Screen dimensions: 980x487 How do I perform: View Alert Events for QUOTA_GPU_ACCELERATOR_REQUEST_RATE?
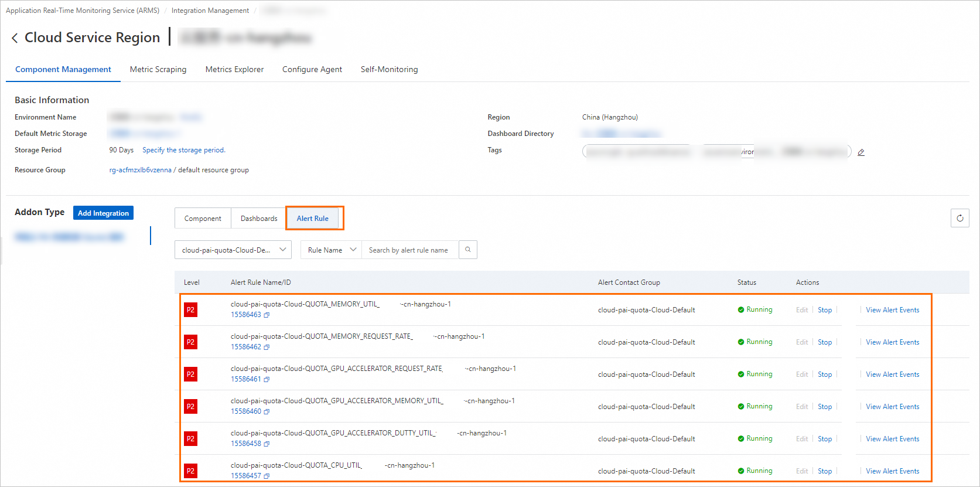tap(893, 374)
